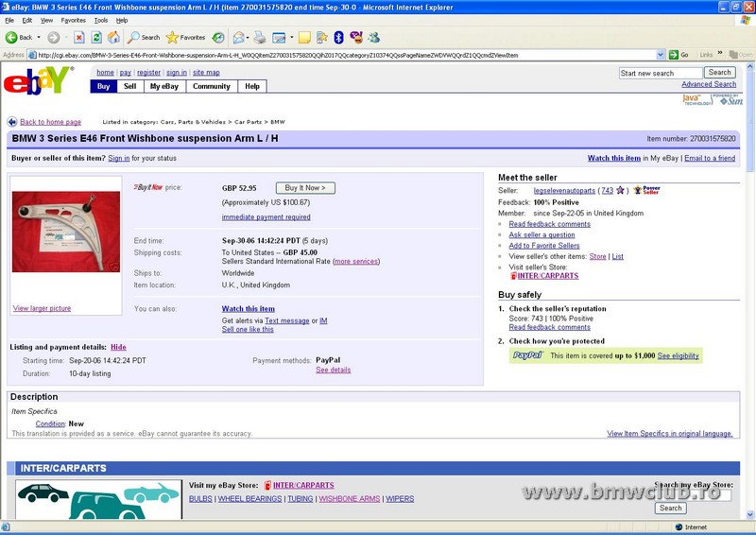This screenshot has width=756, height=535.
Task: Click the yellow note toolbar icon
Action: click(304, 38)
